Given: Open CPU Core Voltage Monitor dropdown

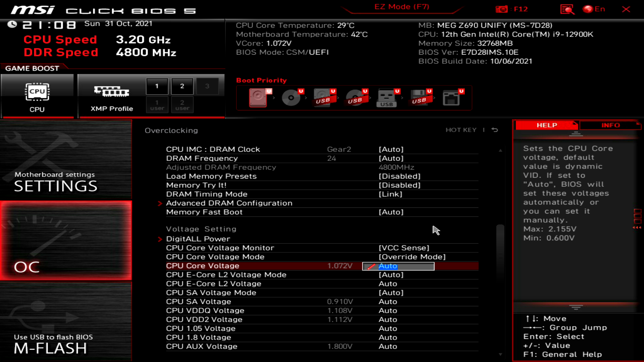Looking at the screenshot, I should [404, 248].
